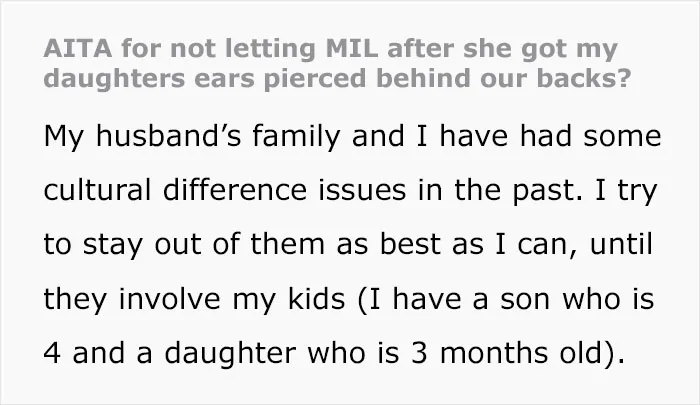This screenshot has width=700, height=405.
Task: Click the word "until" ending third line
Action: click(x=621, y=244)
